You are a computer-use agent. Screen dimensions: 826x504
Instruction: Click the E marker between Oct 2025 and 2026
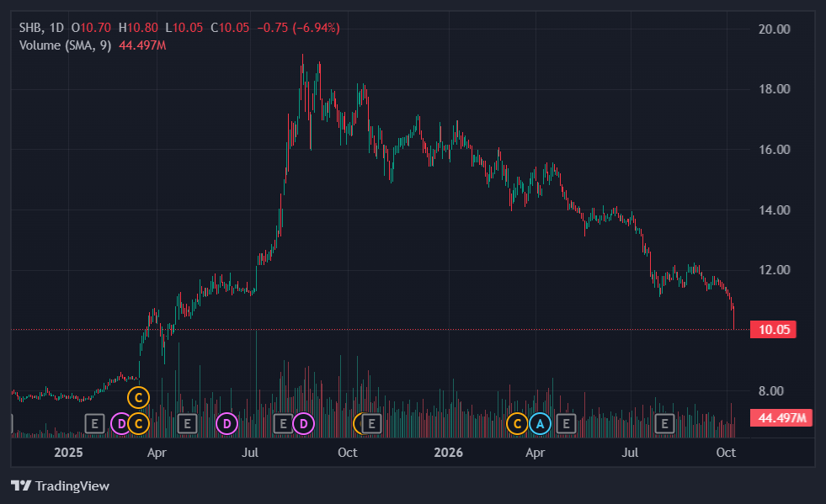tap(371, 423)
